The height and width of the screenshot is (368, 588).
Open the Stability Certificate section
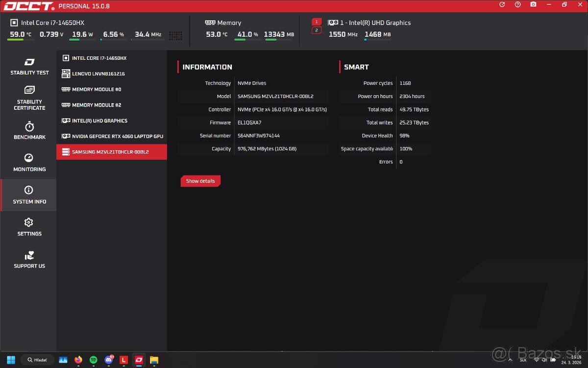pyautogui.click(x=29, y=99)
